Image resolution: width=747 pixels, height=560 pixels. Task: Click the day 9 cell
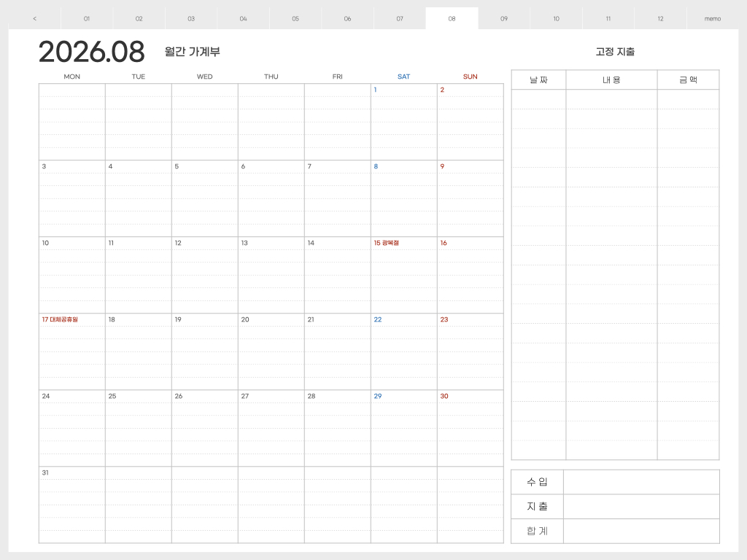(x=471, y=198)
